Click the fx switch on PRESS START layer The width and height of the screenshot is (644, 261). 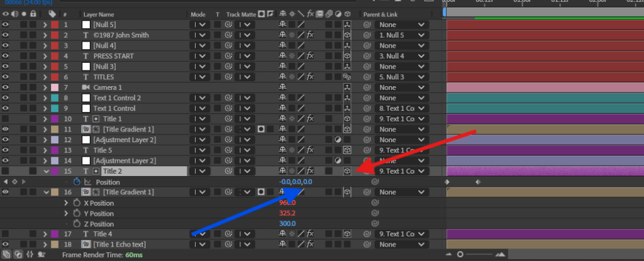pos(310,56)
